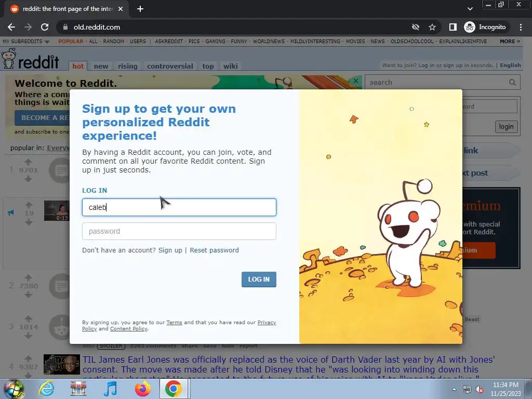Image resolution: width=532 pixels, height=399 pixels.
Task: Upvote the James Earl Jones post
Action: 28,358
